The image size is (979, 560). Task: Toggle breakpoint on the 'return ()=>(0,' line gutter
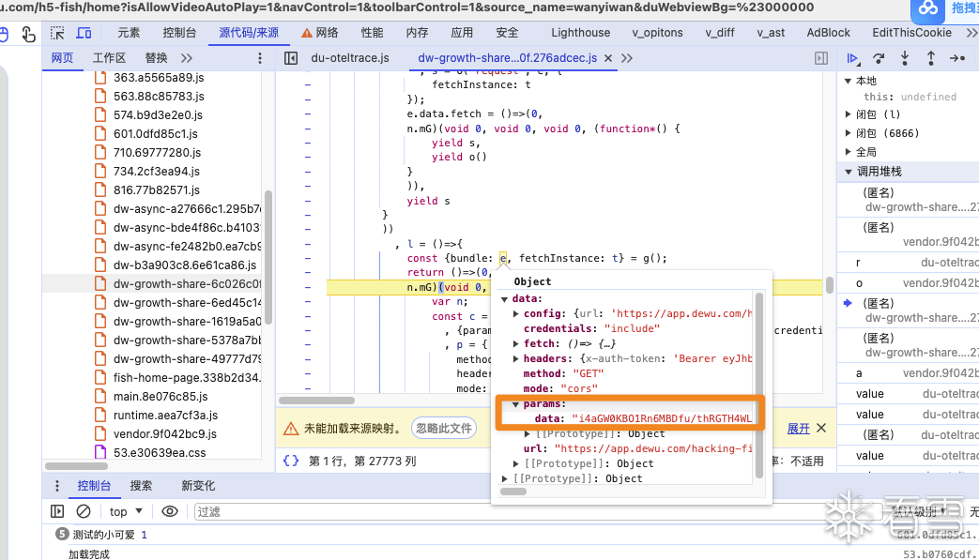tap(308, 273)
